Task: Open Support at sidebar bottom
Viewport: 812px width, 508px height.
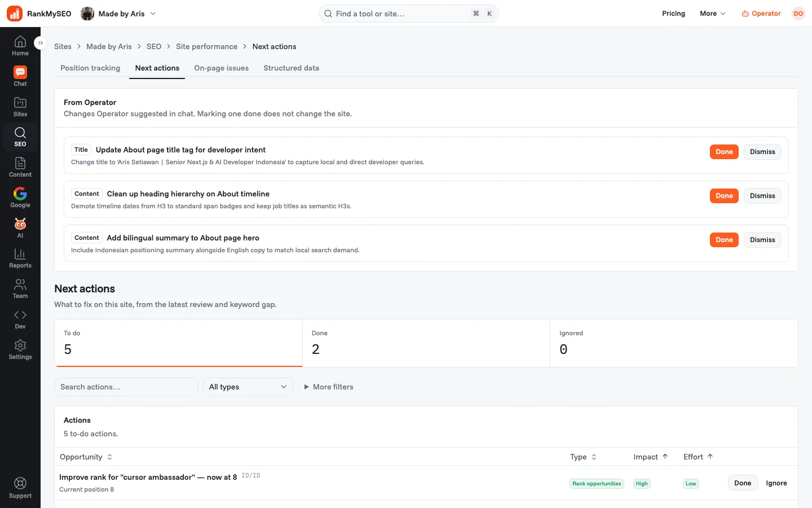Action: 20,488
